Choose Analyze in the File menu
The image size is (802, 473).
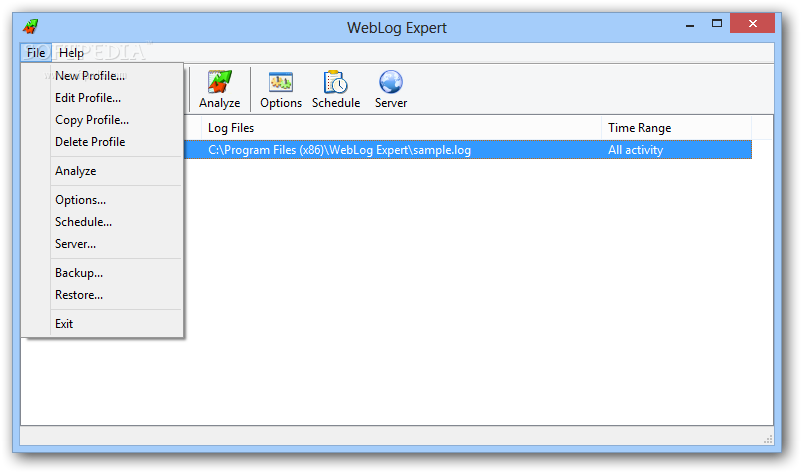click(x=102, y=171)
